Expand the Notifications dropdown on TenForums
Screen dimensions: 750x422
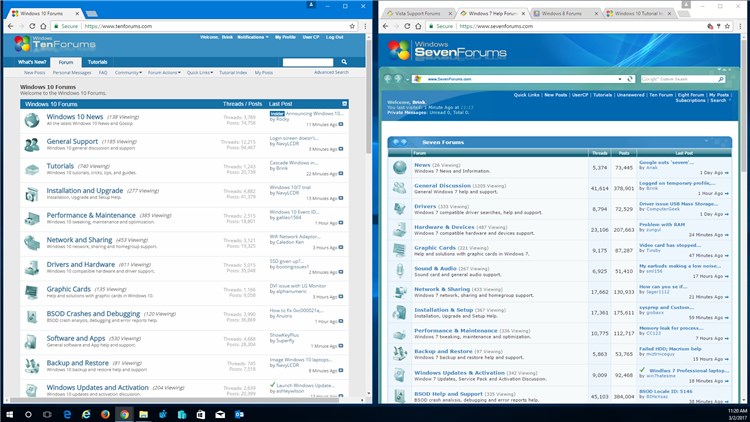click(x=253, y=37)
